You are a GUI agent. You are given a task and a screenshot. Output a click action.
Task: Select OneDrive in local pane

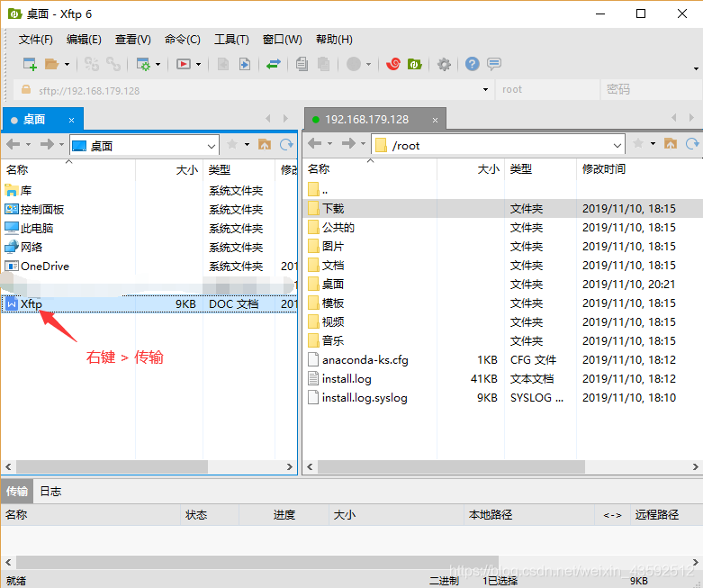pos(149,267)
